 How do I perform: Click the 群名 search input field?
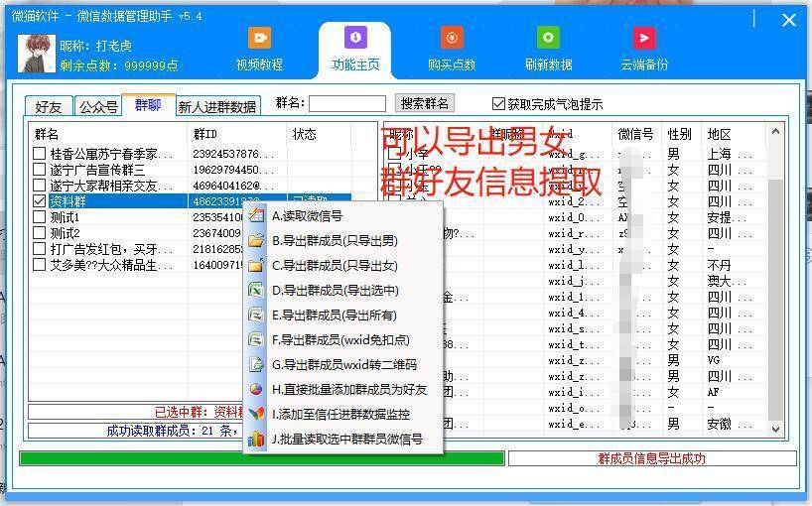coord(347,103)
